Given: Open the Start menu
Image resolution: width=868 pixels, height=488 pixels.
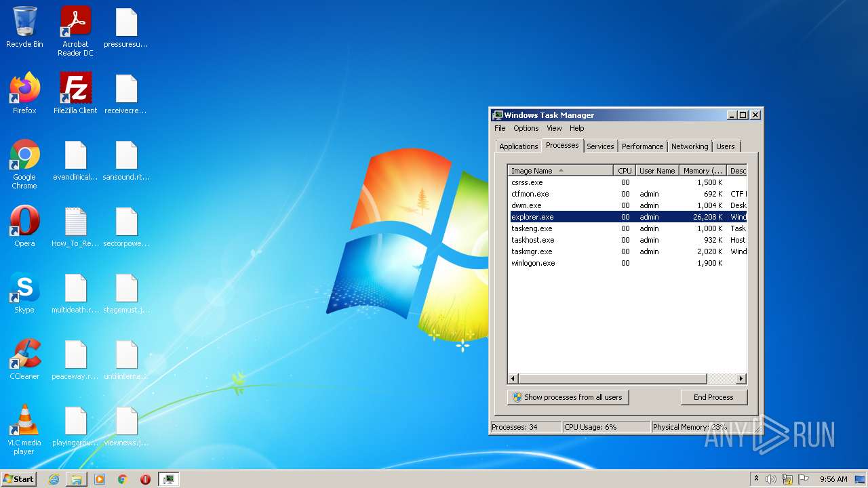Looking at the screenshot, I should coord(19,479).
